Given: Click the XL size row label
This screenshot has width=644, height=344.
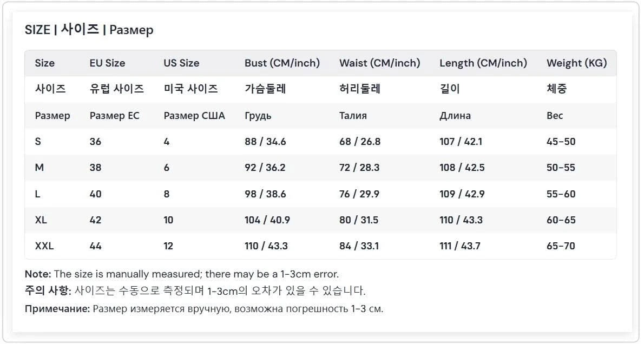Looking at the screenshot, I should pos(41,220).
